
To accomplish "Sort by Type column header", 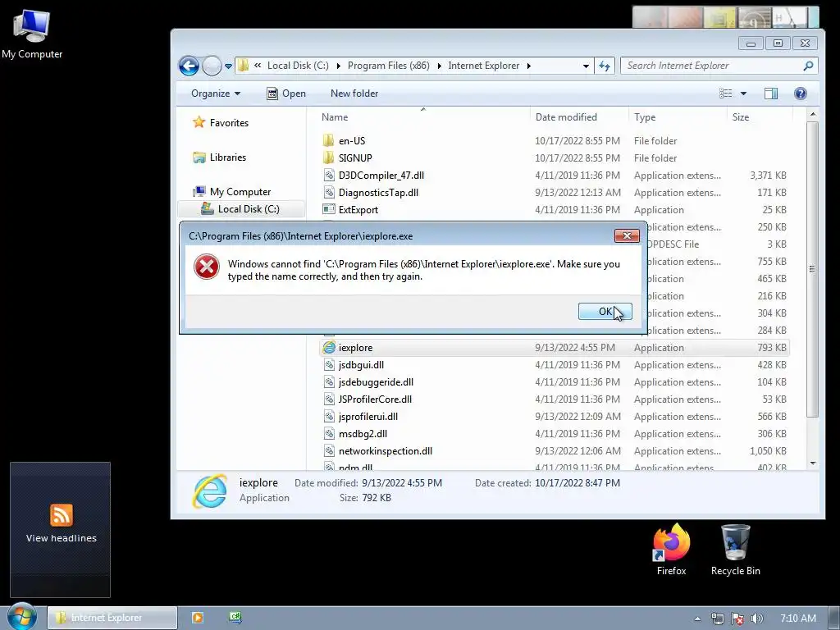I will [645, 116].
